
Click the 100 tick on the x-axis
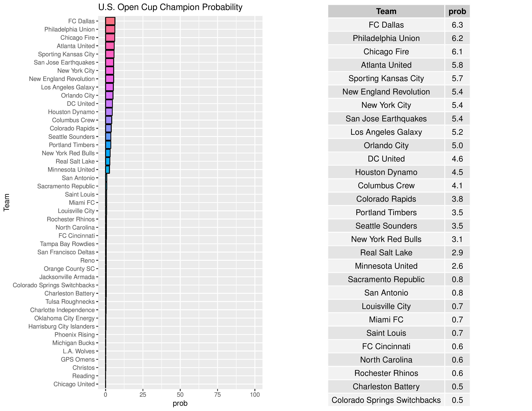click(x=255, y=394)
